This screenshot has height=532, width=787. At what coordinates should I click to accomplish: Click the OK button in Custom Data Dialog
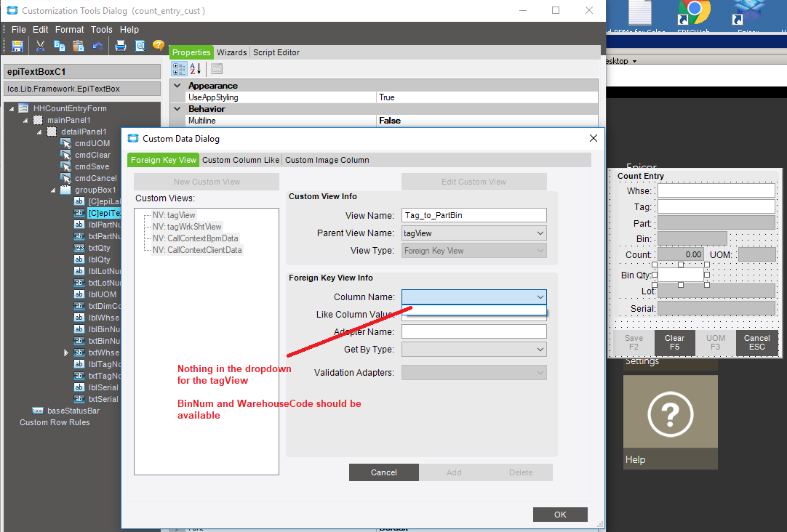[x=559, y=514]
